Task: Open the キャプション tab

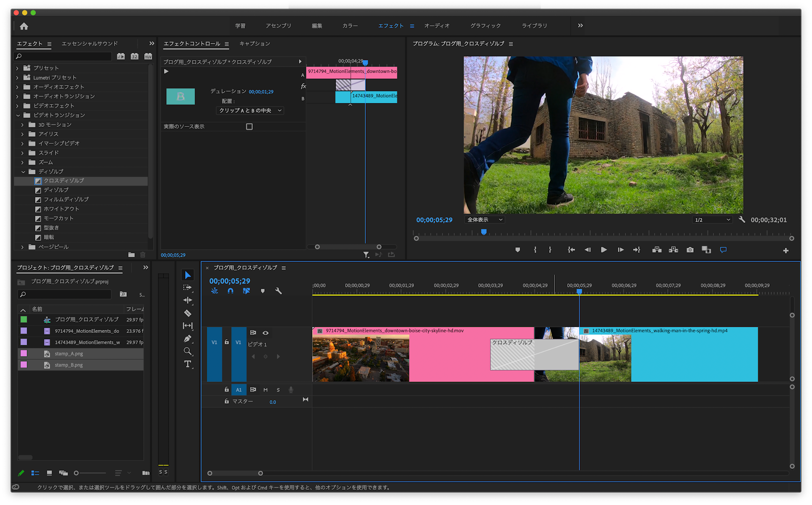Action: (255, 44)
